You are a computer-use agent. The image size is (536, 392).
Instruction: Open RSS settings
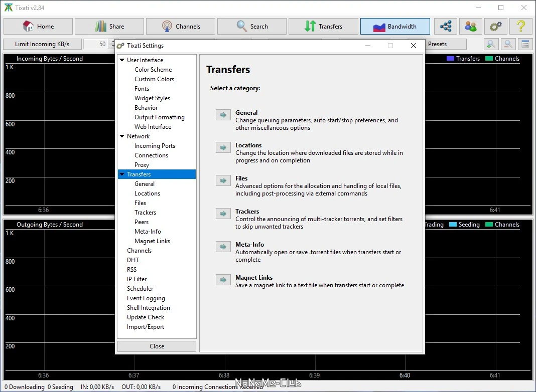(x=131, y=270)
